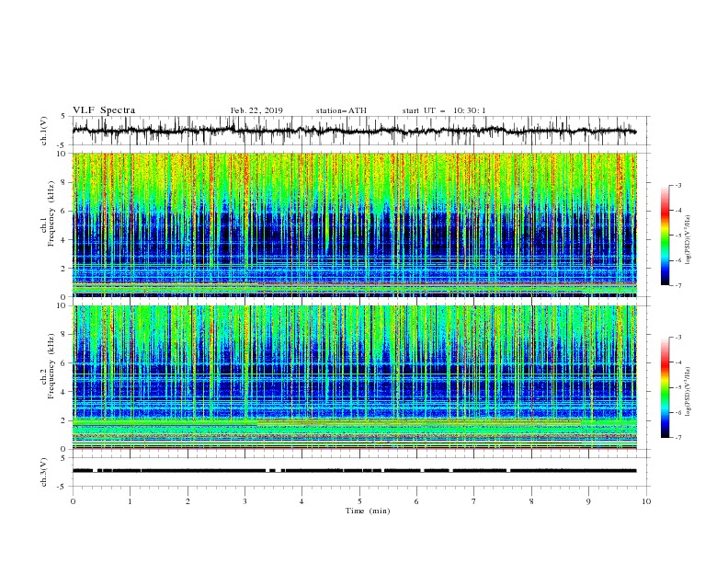This screenshot has width=728, height=563.
Task: Click the "8" kHz tick of ch.1
Action: [x=63, y=182]
